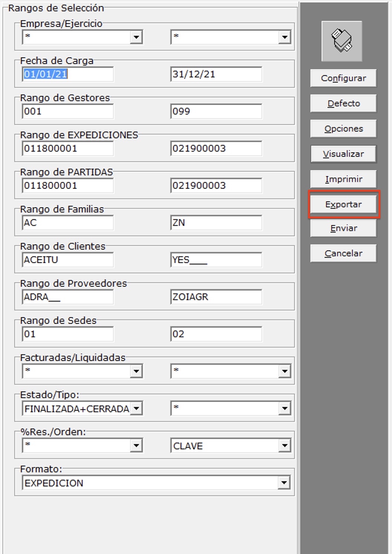Click the Defecto button
This screenshot has height=554, width=392.
pyautogui.click(x=343, y=104)
